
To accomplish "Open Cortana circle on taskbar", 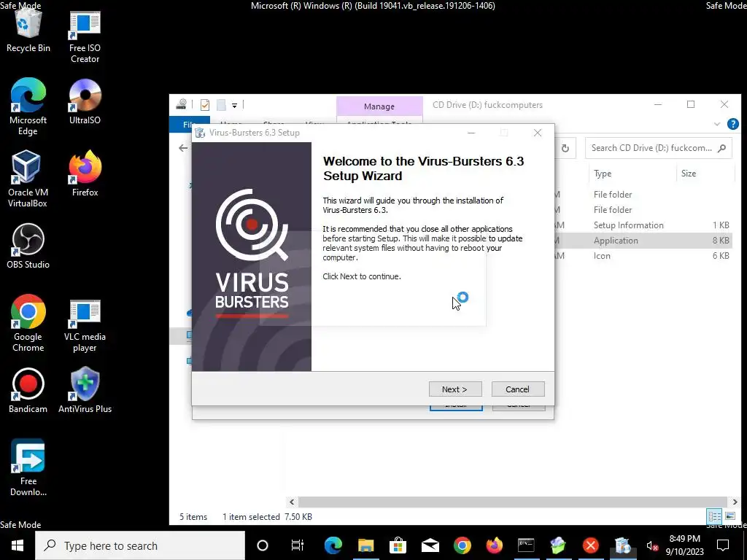I will pyautogui.click(x=262, y=545).
